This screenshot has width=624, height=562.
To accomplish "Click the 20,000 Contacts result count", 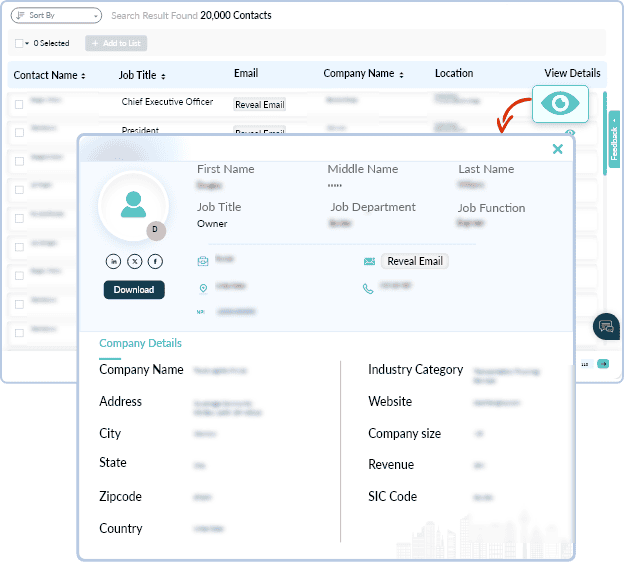I will point(236,16).
